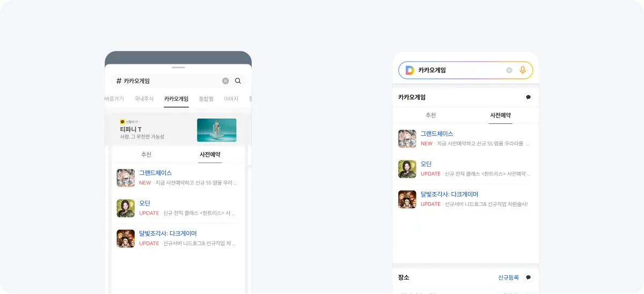Open 오딘 game icon in right phone
644x294 pixels.
pos(407,169)
